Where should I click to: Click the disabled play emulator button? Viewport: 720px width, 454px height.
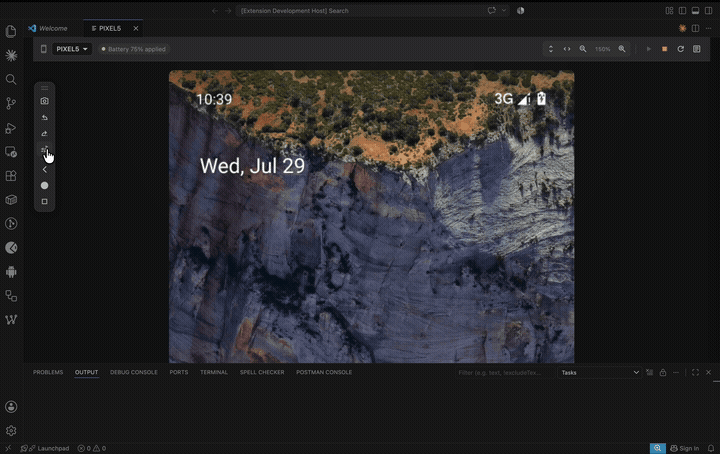pos(649,49)
